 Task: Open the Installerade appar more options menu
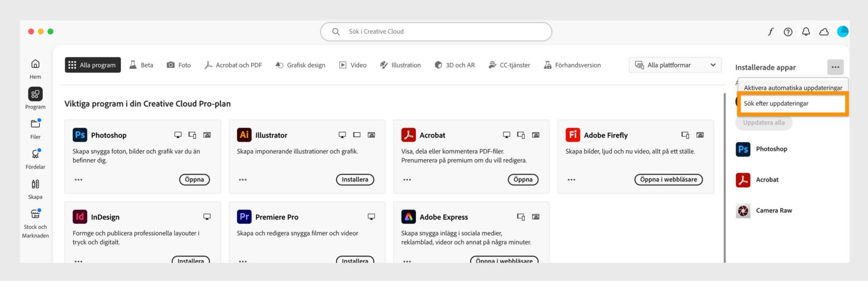tap(835, 67)
